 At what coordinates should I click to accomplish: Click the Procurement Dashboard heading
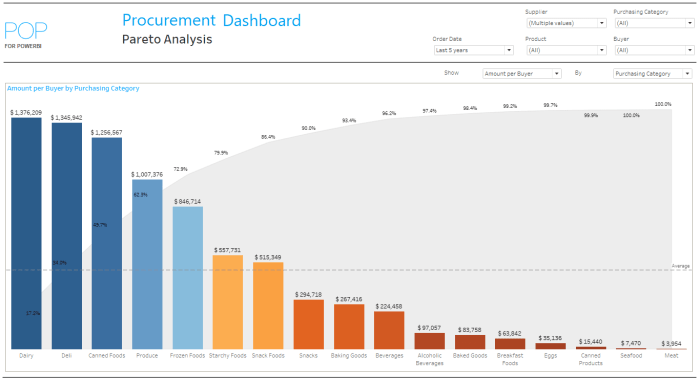tap(212, 20)
